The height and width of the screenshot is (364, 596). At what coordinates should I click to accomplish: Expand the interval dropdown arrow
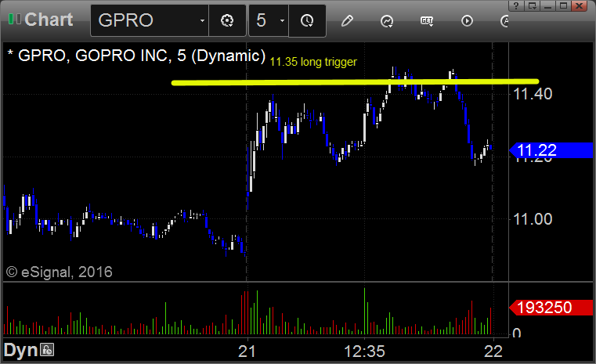(x=282, y=20)
